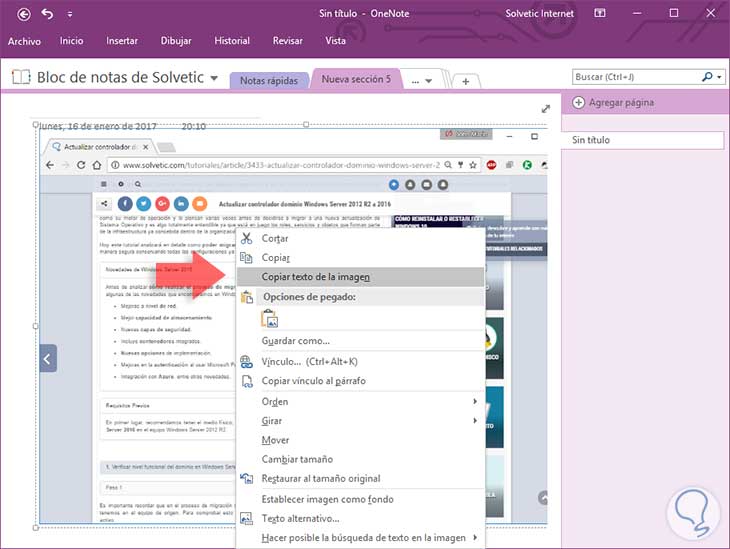The width and height of the screenshot is (730, 549).
Task: Click Agregar página button
Action: click(x=613, y=102)
